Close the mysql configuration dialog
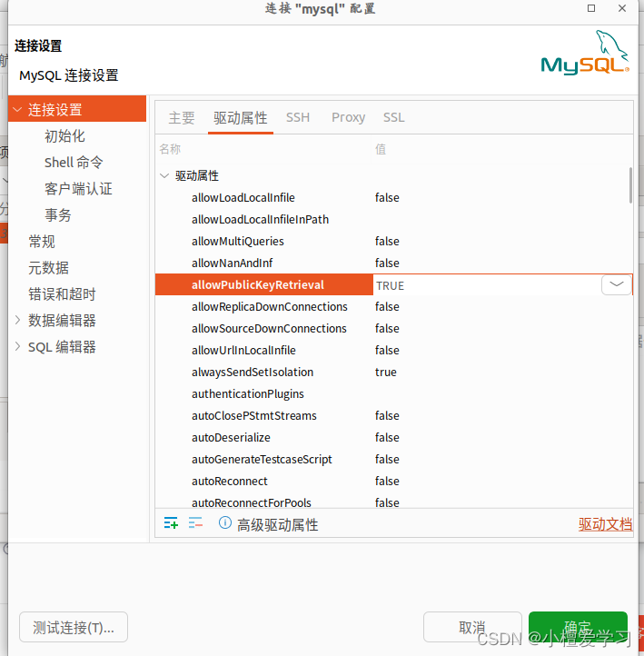The width and height of the screenshot is (644, 656). (622, 8)
